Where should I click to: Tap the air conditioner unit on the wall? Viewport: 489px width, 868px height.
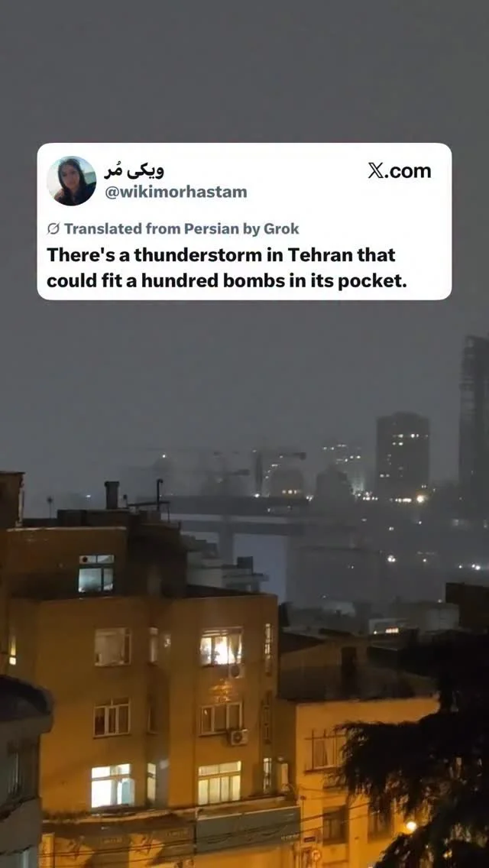point(238,737)
